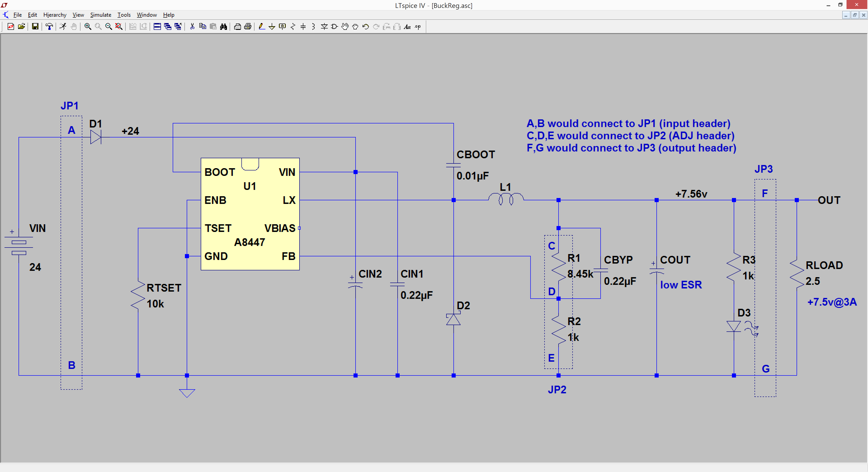Screen dimensions: 868x472
Task: Place an Inductor from the toolbar
Action: pyautogui.click(x=313, y=27)
